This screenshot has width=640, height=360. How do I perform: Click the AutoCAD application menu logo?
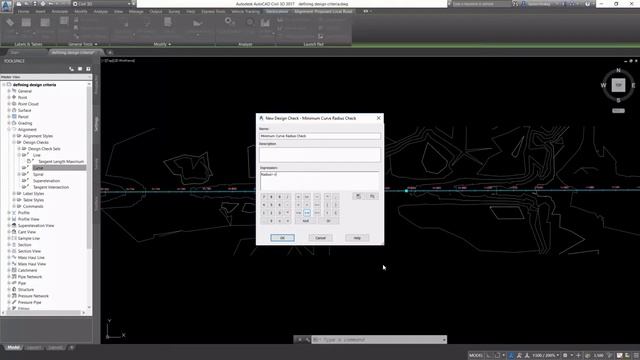tap(6, 6)
